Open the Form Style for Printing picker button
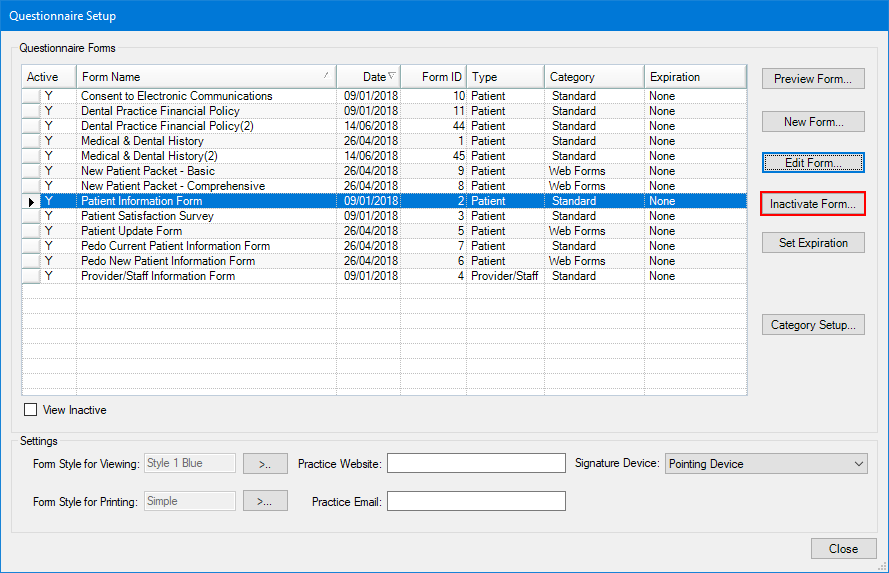Screen dimensions: 889x573 pyautogui.click(x=265, y=501)
